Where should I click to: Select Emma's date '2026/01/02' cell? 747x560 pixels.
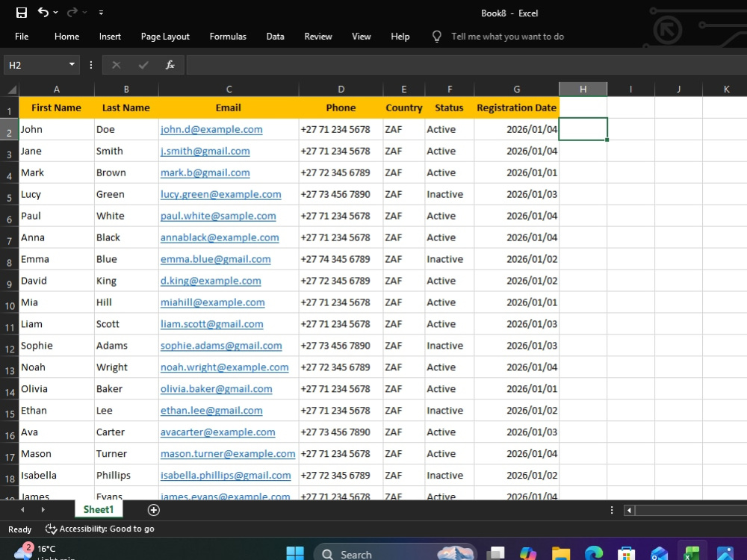click(x=516, y=259)
